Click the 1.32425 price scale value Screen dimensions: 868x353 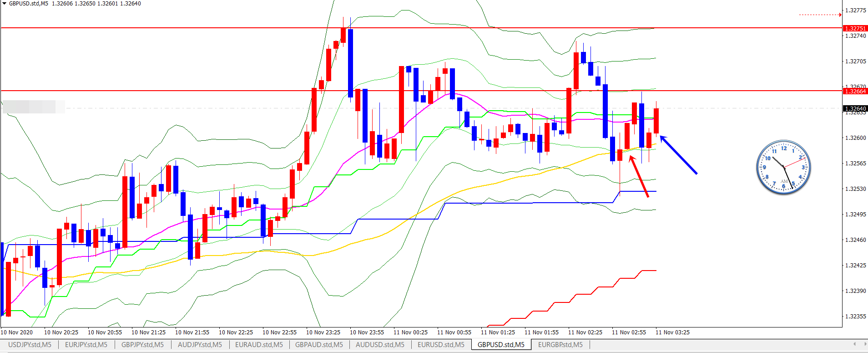(855, 265)
